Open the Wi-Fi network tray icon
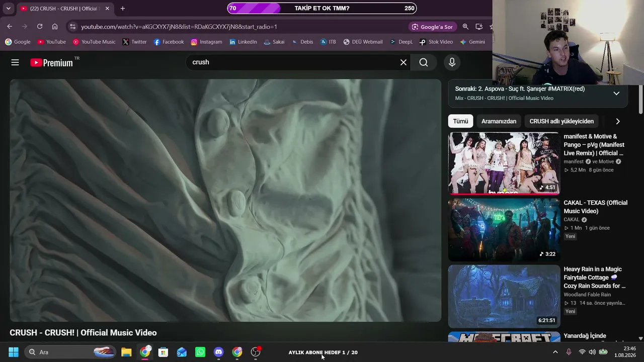The height and width of the screenshot is (362, 644). point(582,352)
